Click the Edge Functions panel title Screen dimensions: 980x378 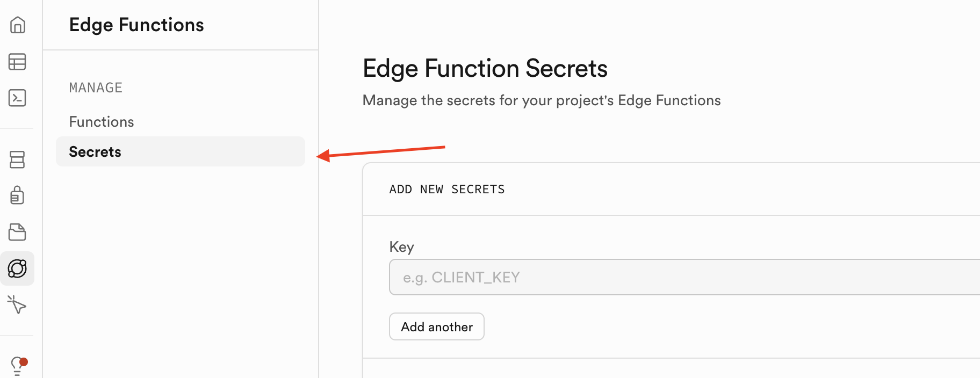[x=136, y=25]
